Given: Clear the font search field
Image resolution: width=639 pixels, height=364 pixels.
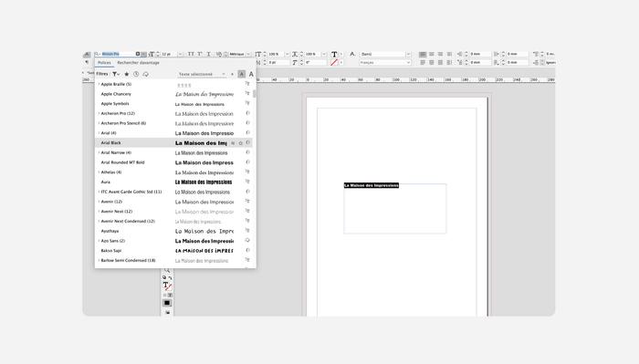Looking at the screenshot, I should click(x=138, y=54).
